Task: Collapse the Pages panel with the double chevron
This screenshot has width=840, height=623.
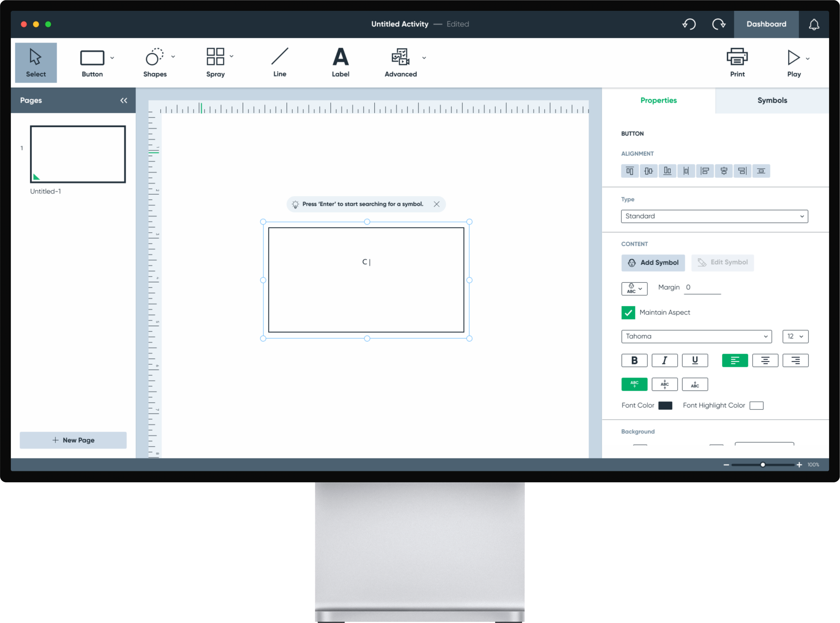Action: [x=124, y=100]
